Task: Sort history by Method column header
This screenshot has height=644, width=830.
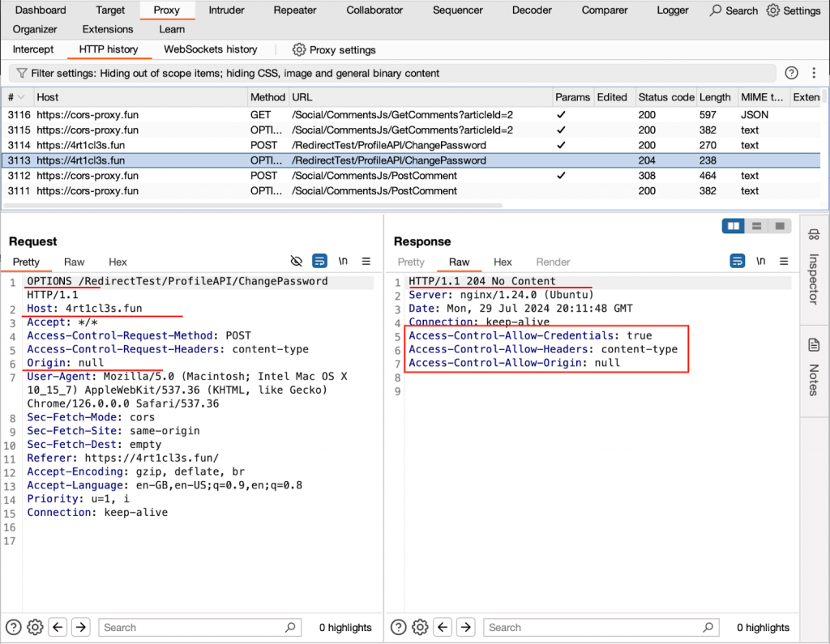Action: pyautogui.click(x=267, y=97)
